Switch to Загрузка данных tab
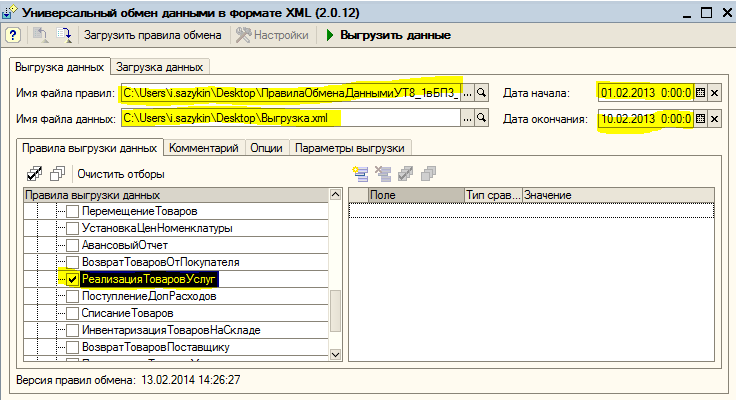736x400 pixels. point(160,67)
